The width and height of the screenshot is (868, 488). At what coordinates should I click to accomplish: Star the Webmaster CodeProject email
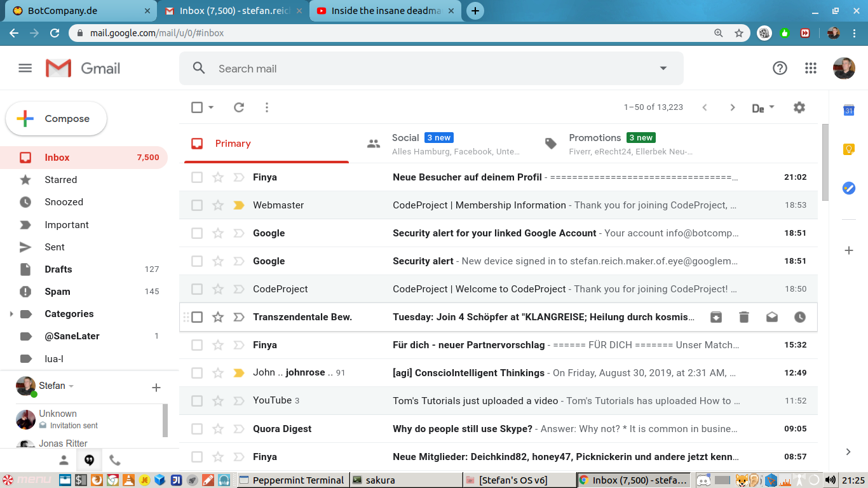218,205
